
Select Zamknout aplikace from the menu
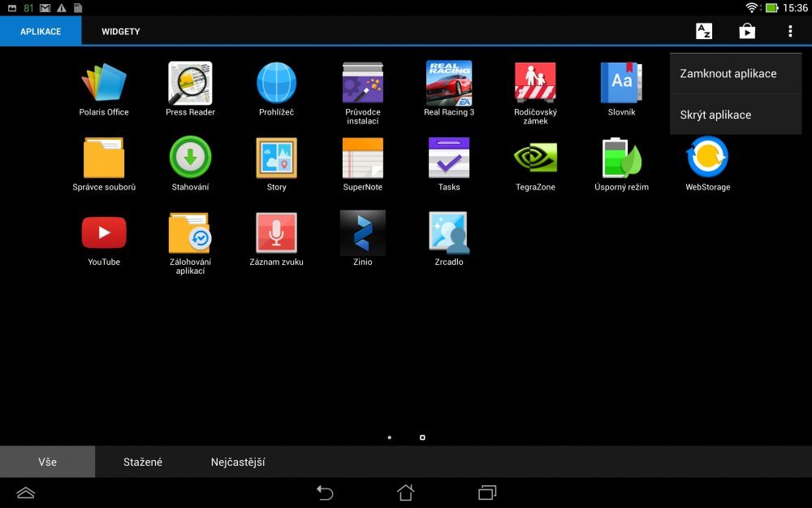728,73
